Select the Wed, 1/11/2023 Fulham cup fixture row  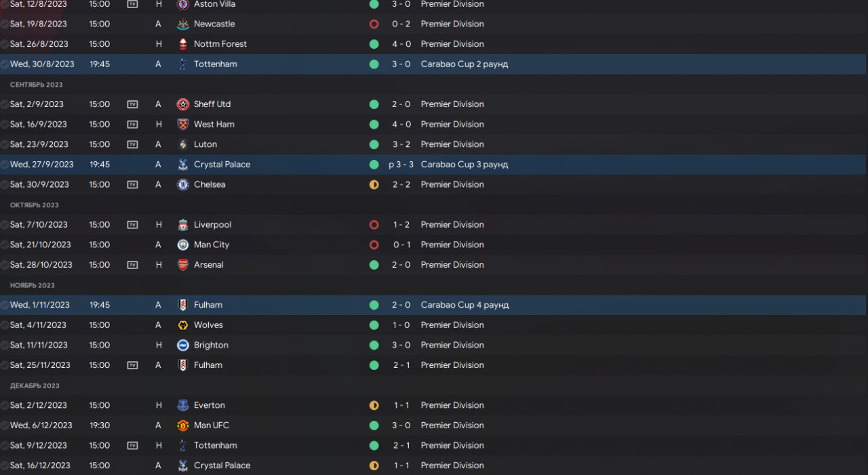434,305
